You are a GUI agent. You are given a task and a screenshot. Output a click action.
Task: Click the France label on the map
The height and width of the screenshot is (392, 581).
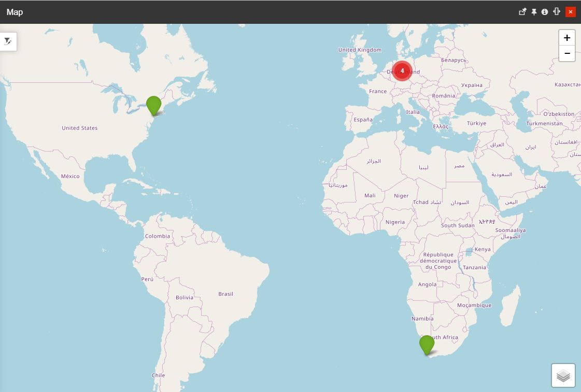pyautogui.click(x=378, y=92)
